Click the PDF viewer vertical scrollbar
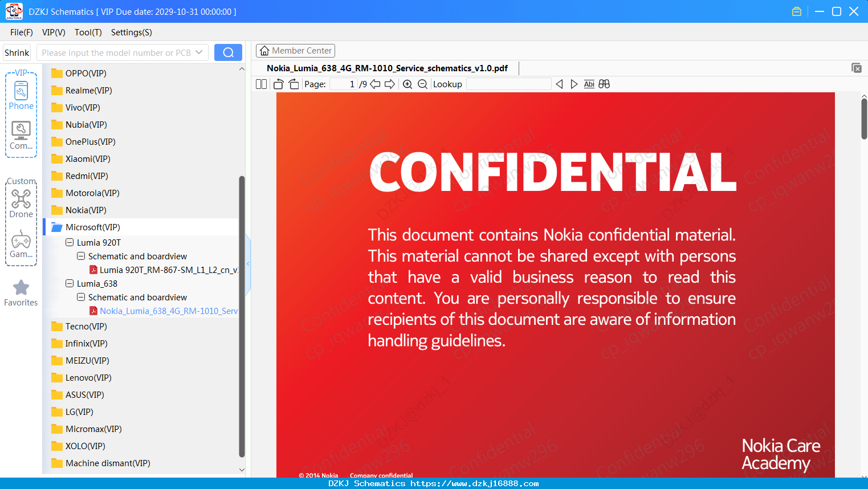The height and width of the screenshot is (489, 868). (x=864, y=119)
